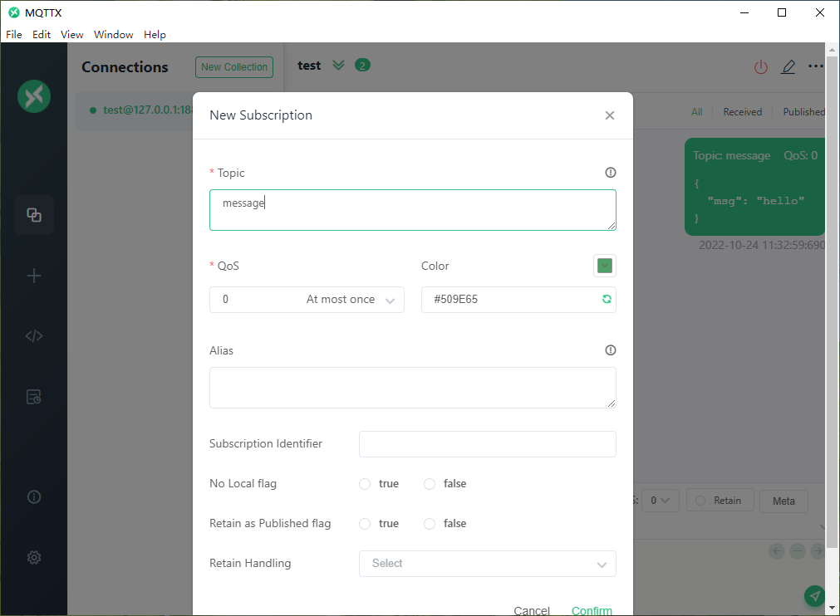This screenshot has width=840, height=616.
Task: Open the File menu
Action: click(14, 34)
